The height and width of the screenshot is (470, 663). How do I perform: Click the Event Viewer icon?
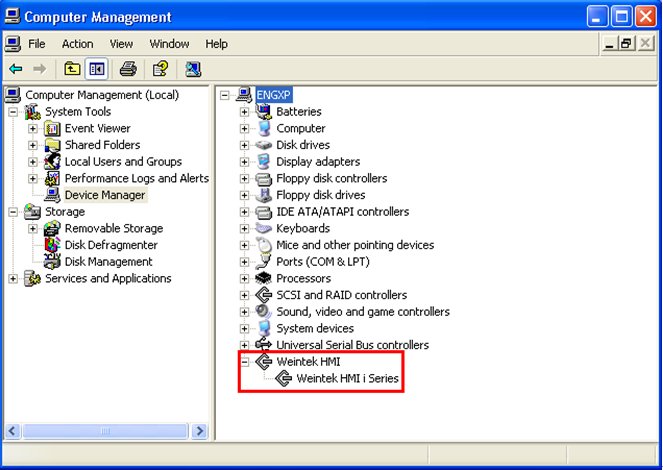pos(52,128)
